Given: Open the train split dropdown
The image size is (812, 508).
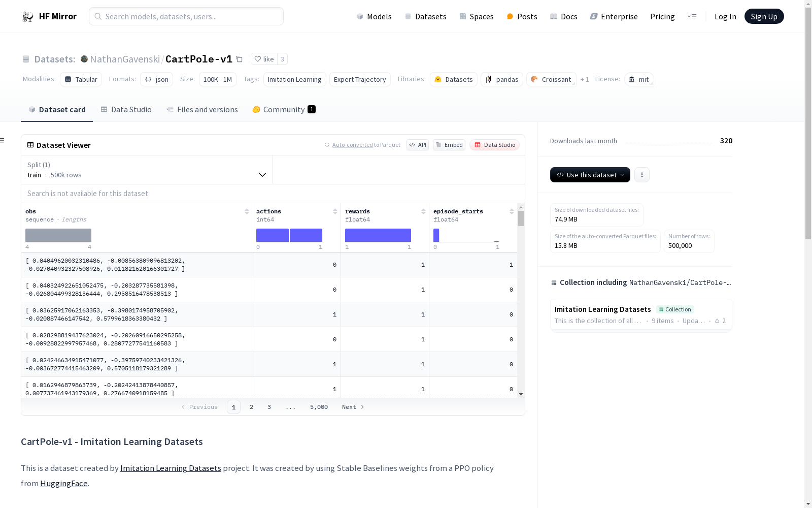Looking at the screenshot, I should (147, 170).
